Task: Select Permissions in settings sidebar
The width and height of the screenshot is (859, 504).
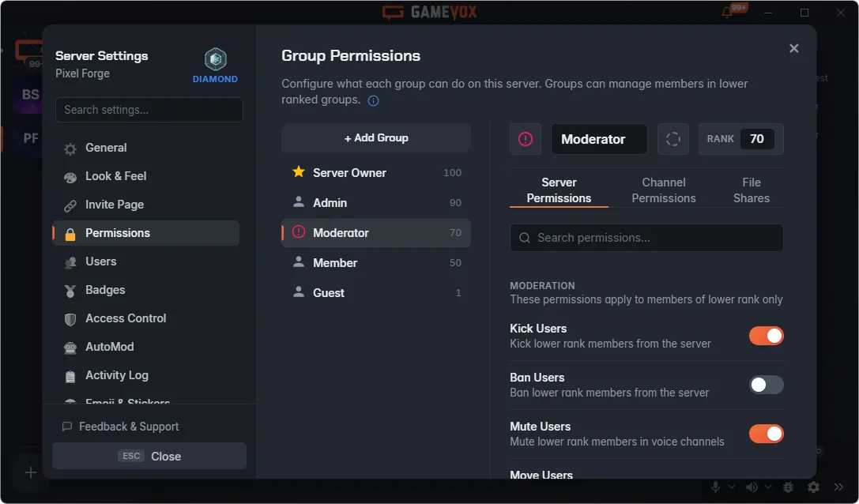Action: point(145,233)
